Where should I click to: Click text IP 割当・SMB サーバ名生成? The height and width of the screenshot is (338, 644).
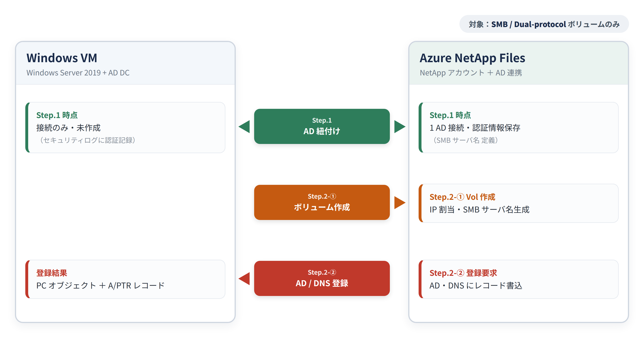click(x=480, y=210)
